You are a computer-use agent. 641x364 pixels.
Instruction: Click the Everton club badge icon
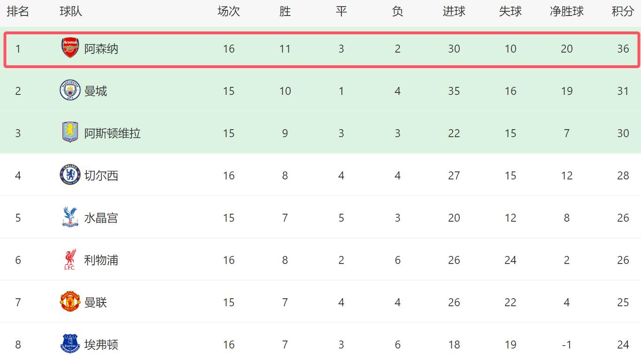[x=70, y=344]
